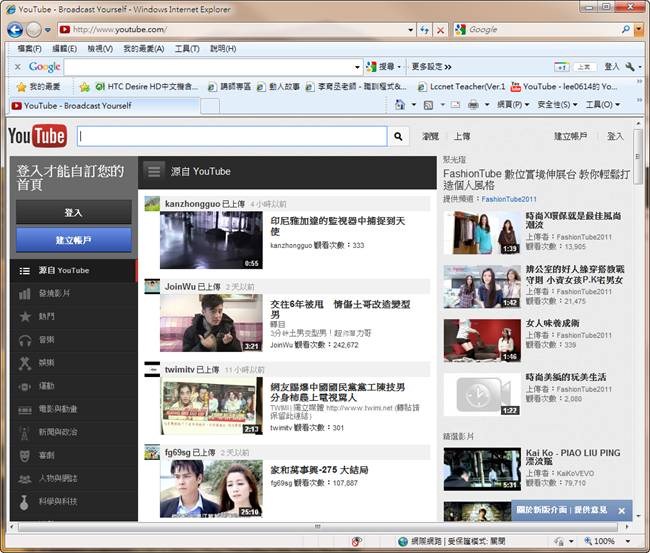Open the 我的最愛(A) menu
The image size is (650, 553).
pos(144,49)
